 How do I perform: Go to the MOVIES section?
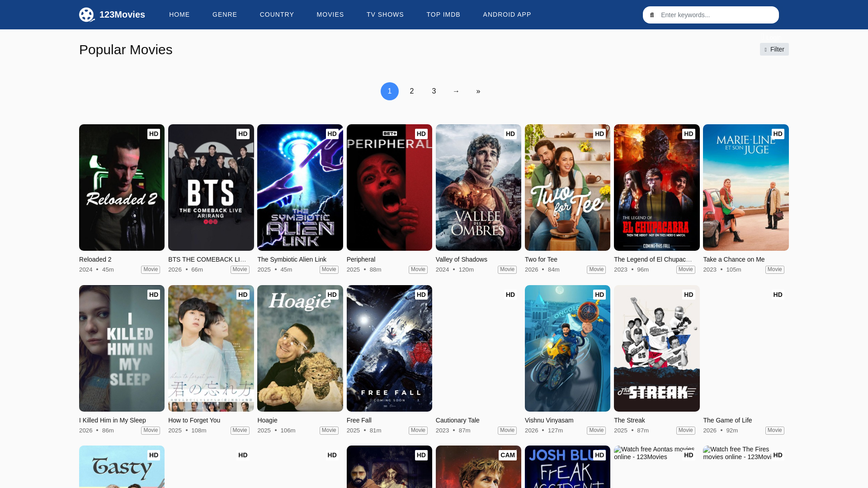coord(330,14)
